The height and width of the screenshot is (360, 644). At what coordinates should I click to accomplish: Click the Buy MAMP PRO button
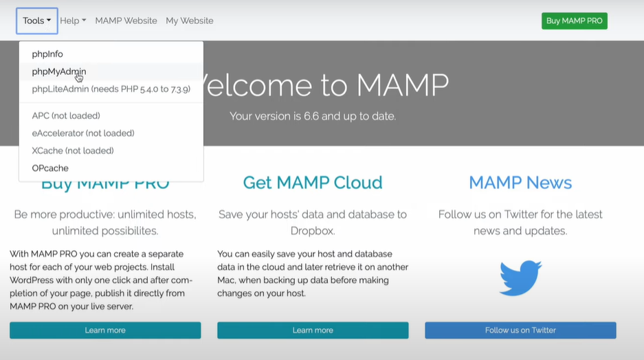click(x=574, y=21)
